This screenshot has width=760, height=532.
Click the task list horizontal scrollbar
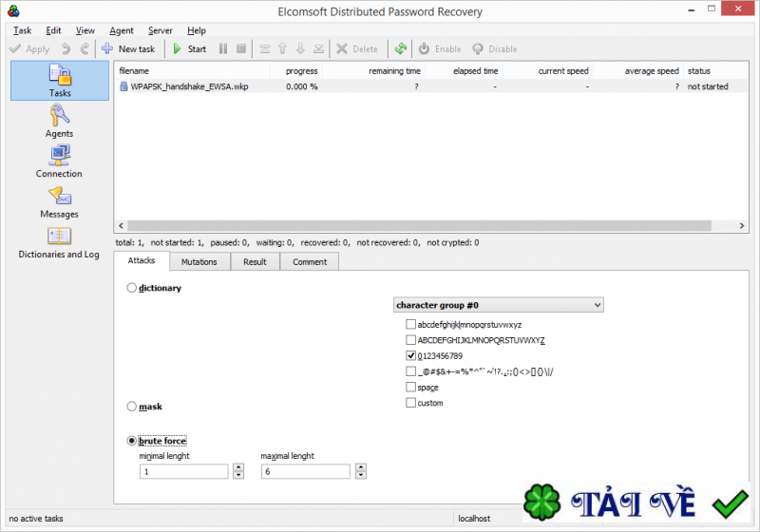tap(419, 226)
